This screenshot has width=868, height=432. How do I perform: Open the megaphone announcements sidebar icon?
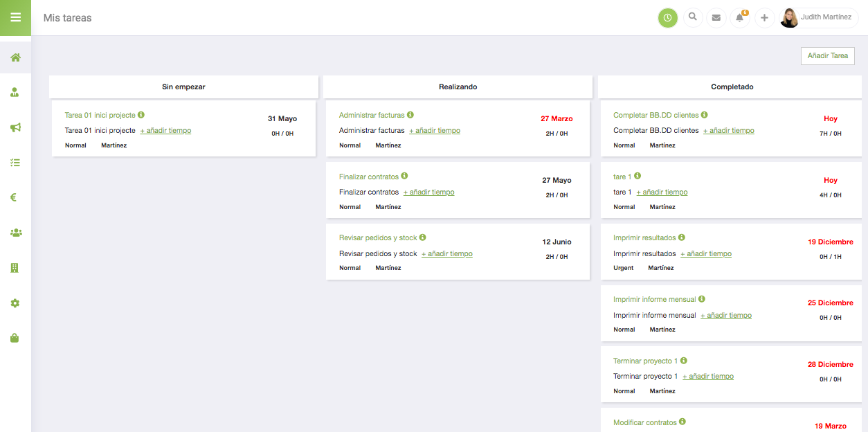[x=15, y=127]
